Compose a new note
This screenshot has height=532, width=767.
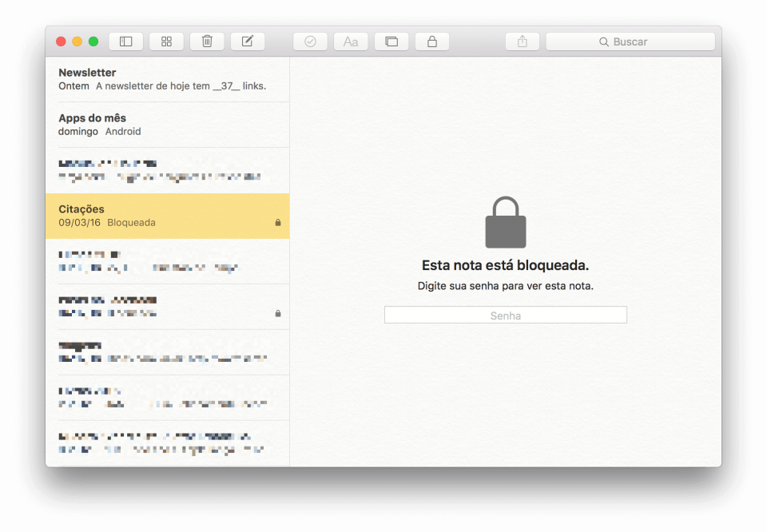coord(247,41)
